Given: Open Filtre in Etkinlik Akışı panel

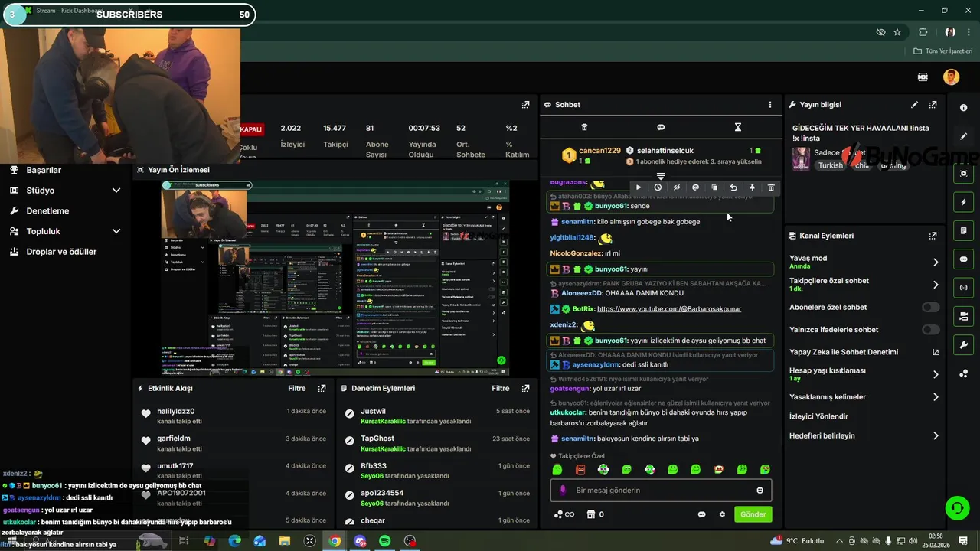Looking at the screenshot, I should click(297, 389).
